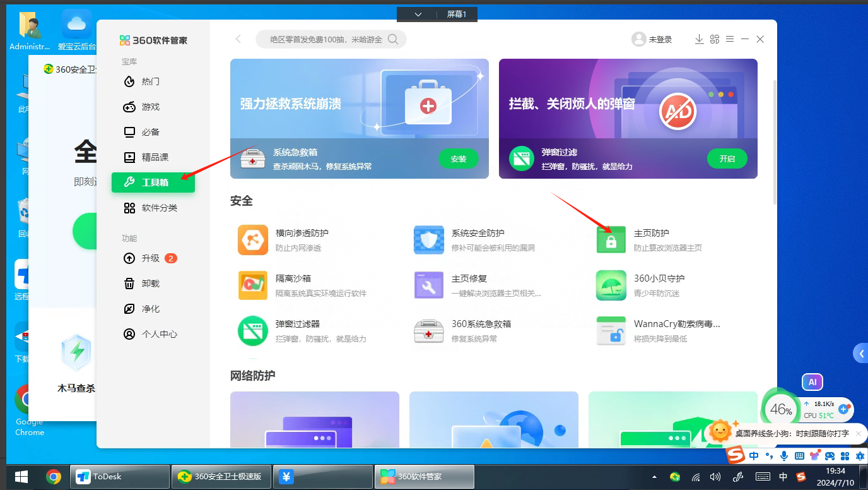Click the taskbar volume icon
The height and width of the screenshot is (490, 868).
click(x=715, y=477)
